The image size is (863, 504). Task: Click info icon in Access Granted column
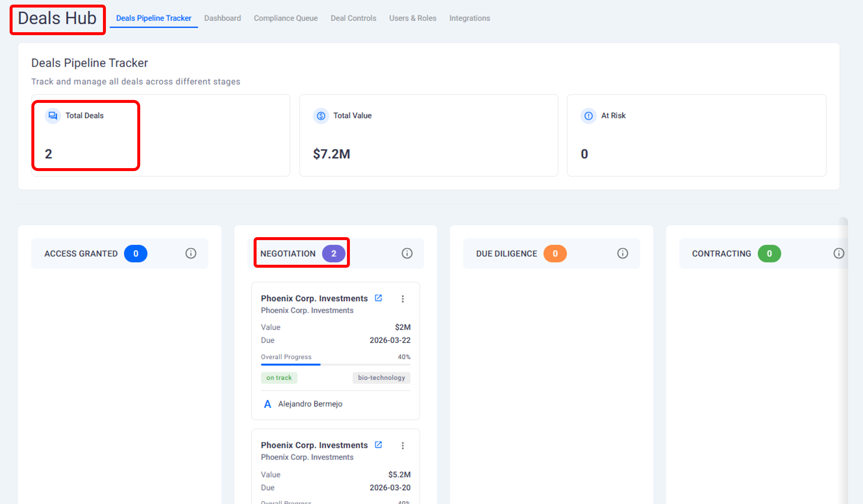point(191,253)
